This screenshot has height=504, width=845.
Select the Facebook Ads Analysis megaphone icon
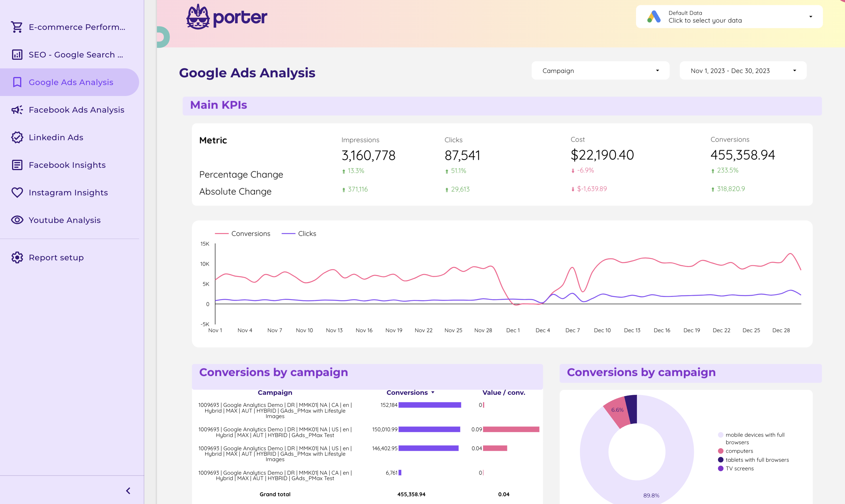coord(17,110)
